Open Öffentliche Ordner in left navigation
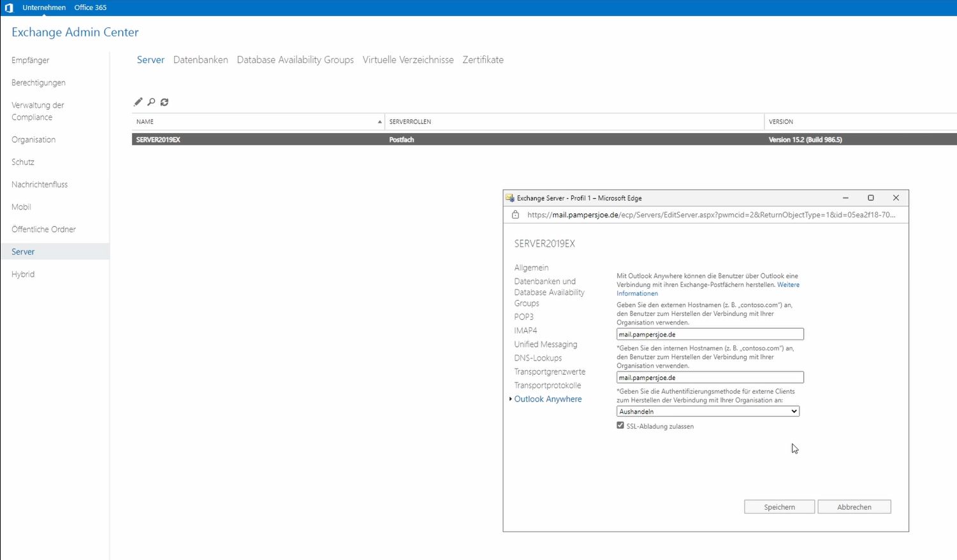Viewport: 957px width, 560px height. coord(43,229)
